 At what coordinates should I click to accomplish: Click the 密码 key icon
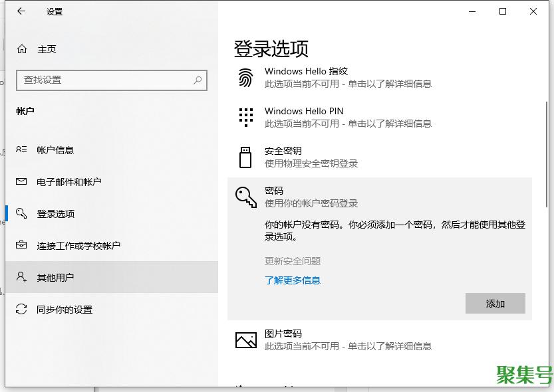pyautogui.click(x=246, y=197)
